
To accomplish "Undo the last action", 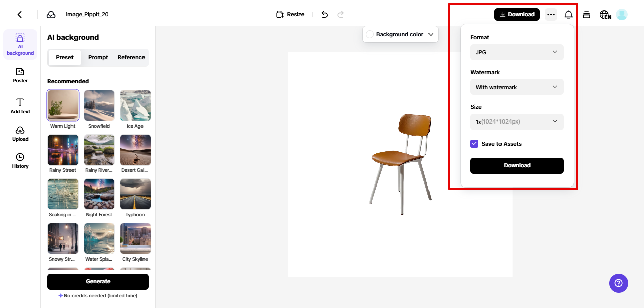I will (325, 14).
